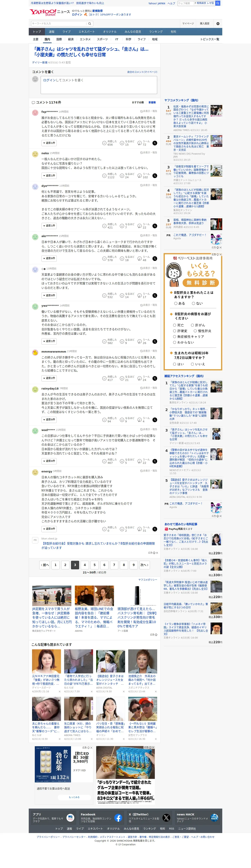Open the エキスパート tab
This screenshot has height=868, width=251.
click(x=87, y=32)
